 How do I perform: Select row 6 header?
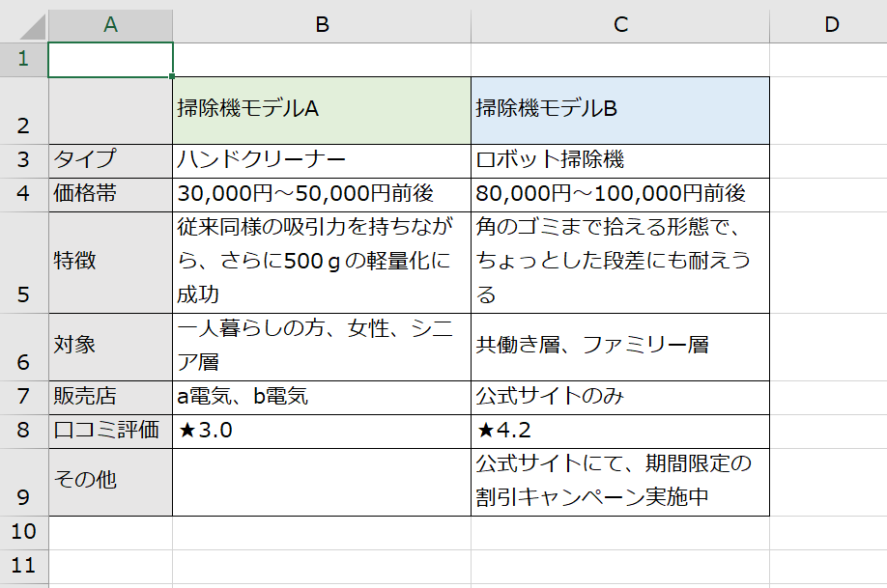coord(24,347)
